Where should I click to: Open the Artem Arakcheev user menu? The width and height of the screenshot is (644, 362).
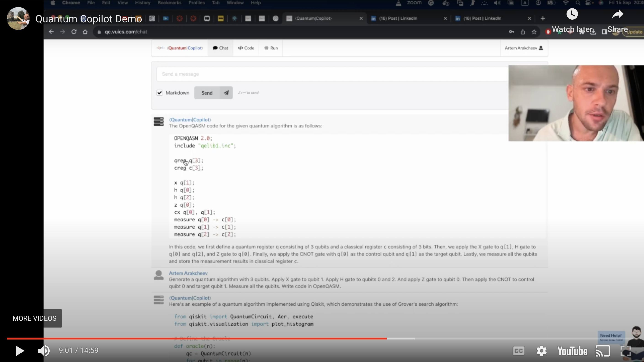(x=524, y=48)
